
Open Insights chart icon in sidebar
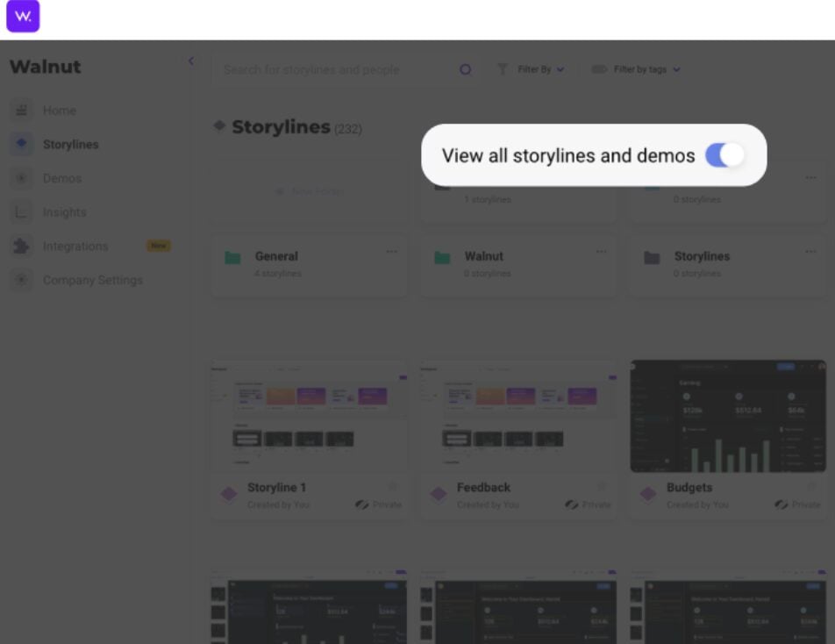click(x=22, y=212)
